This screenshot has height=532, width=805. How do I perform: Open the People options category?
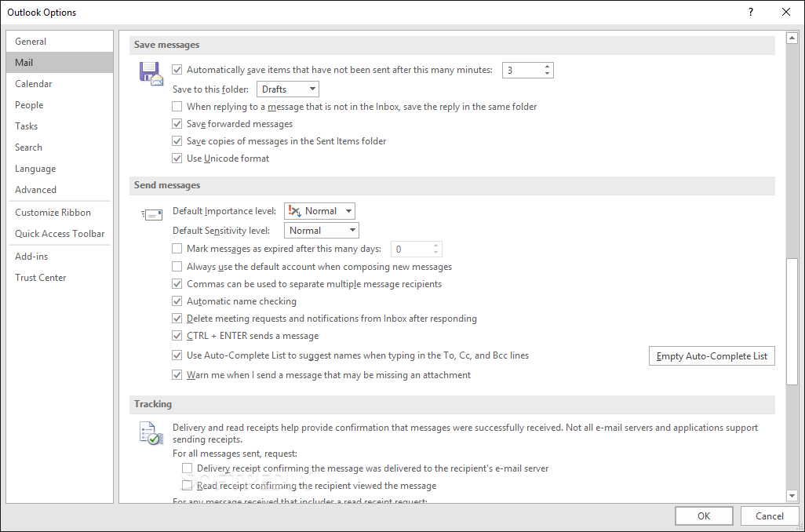[x=60, y=105]
